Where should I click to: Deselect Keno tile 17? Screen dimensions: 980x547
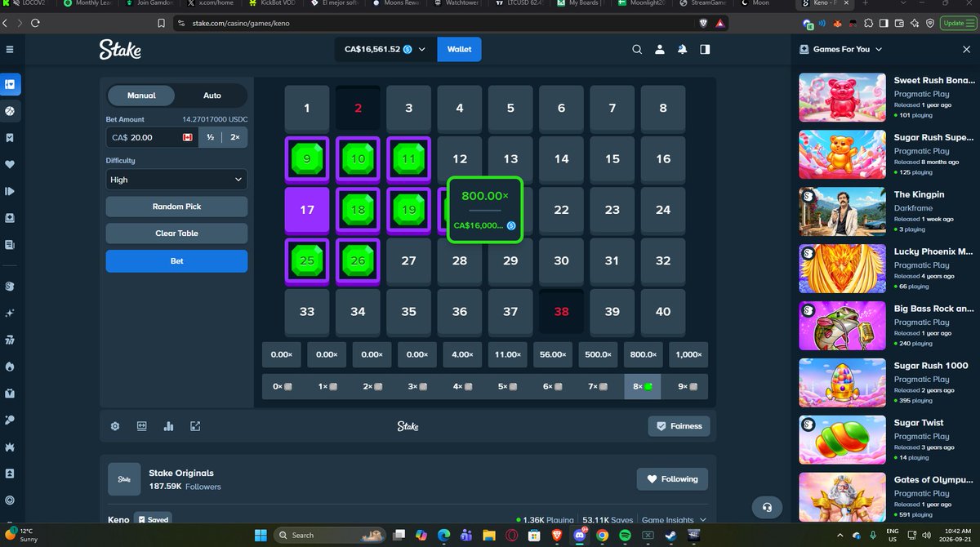[x=307, y=210]
